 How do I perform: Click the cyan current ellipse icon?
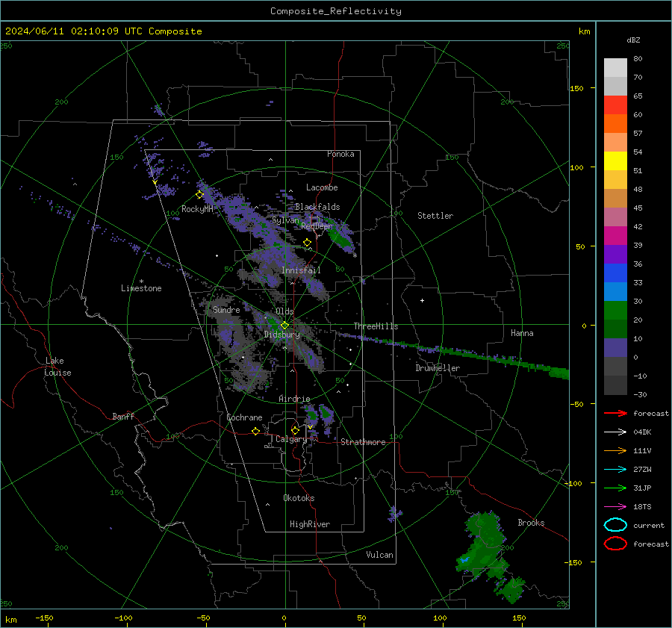615,525
